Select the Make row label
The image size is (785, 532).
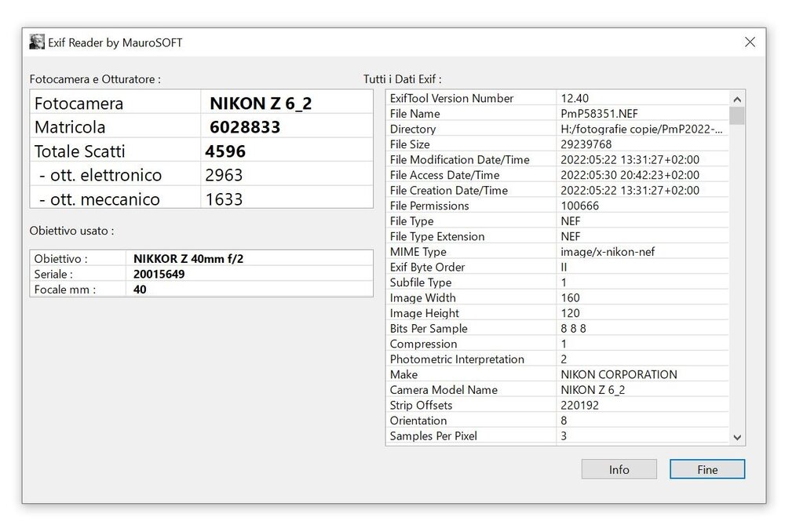point(404,374)
